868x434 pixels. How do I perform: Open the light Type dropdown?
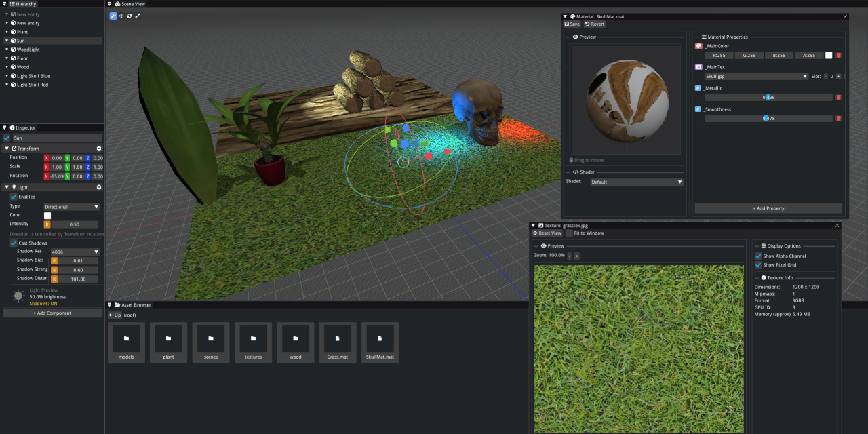[x=72, y=207]
